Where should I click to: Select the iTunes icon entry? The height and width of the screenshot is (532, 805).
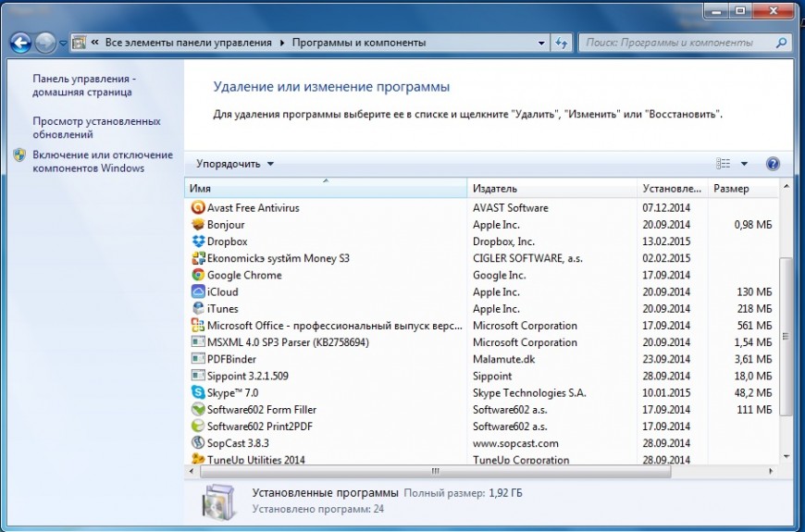tap(198, 309)
